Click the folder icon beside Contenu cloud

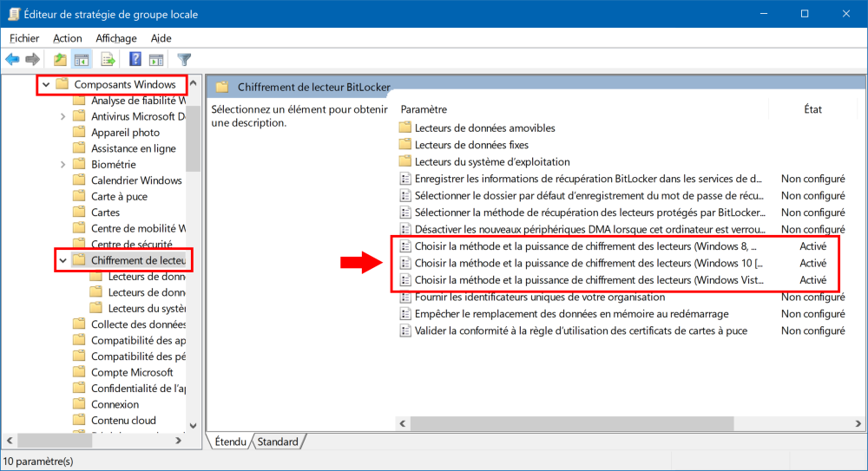80,420
